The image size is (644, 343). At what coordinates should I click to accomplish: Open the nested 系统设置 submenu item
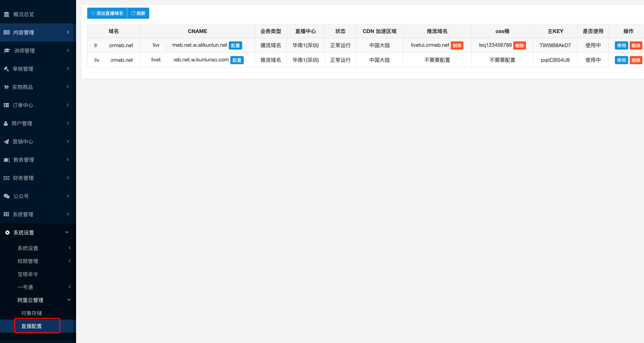click(38, 248)
